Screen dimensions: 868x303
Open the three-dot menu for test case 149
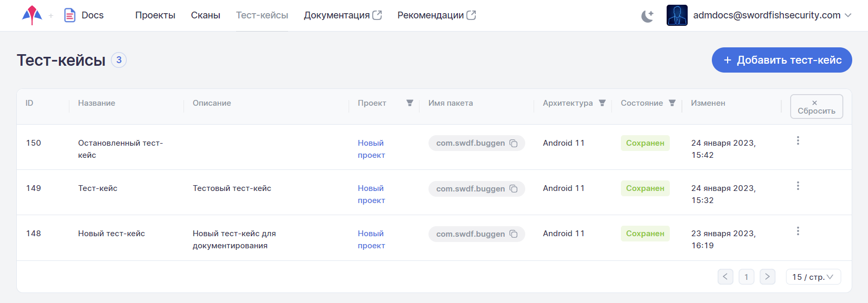pos(798,186)
